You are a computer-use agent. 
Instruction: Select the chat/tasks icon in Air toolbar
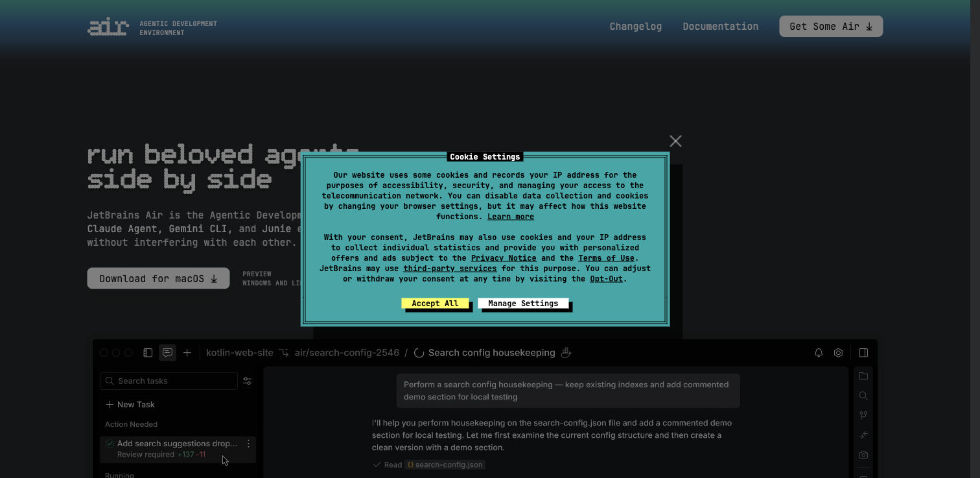click(167, 353)
